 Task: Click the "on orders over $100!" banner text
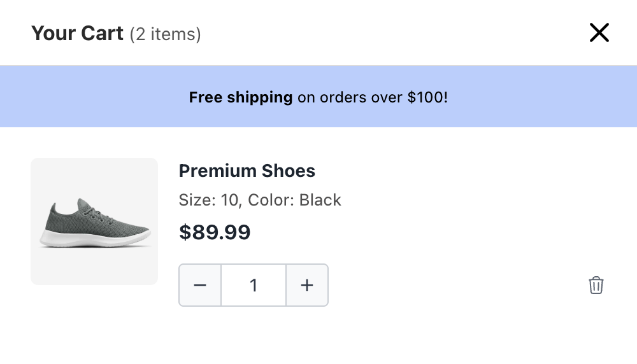pyautogui.click(x=373, y=97)
